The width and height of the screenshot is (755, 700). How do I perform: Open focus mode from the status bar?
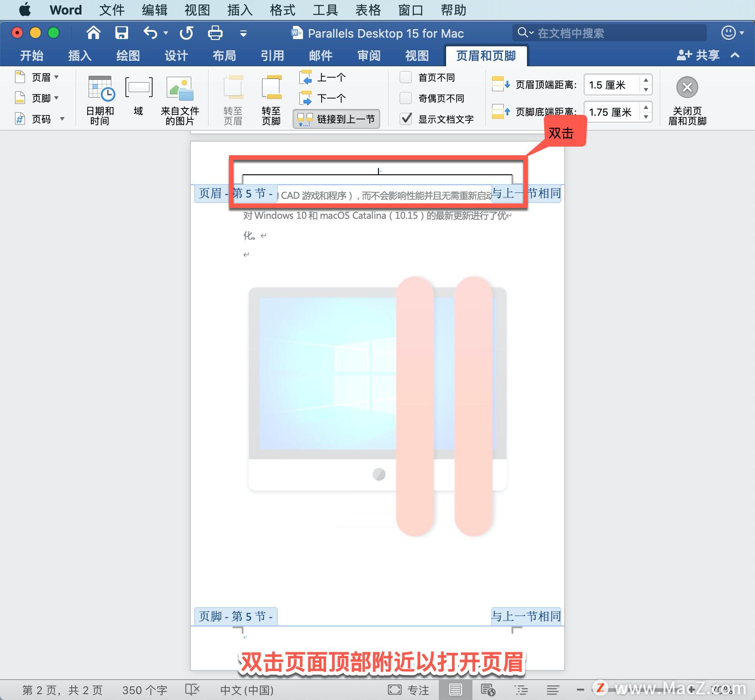pos(410,690)
